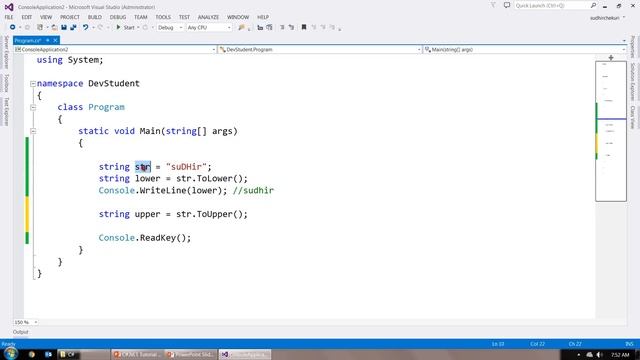Image resolution: width=640 pixels, height=360 pixels.
Task: Collapse the namespace DevStudent block
Action: tap(33, 84)
